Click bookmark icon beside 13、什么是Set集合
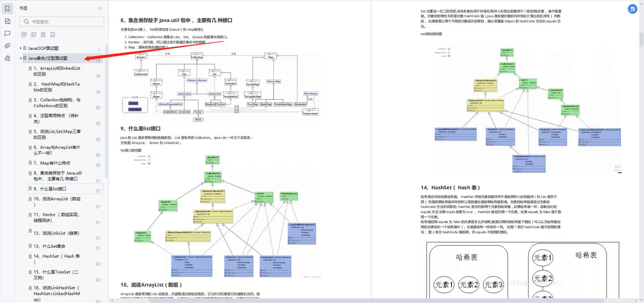This screenshot has width=644, height=303. pos(30,246)
